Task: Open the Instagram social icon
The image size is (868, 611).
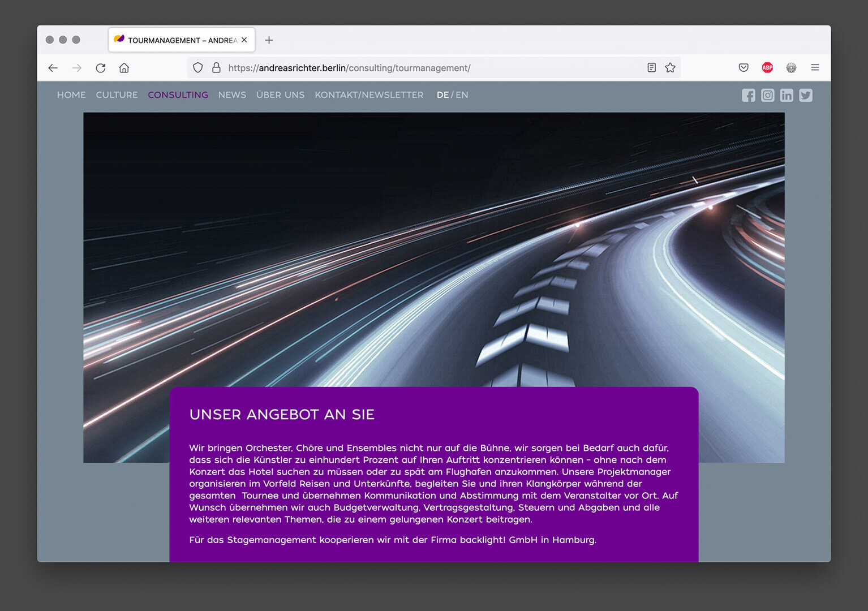Action: (x=767, y=96)
